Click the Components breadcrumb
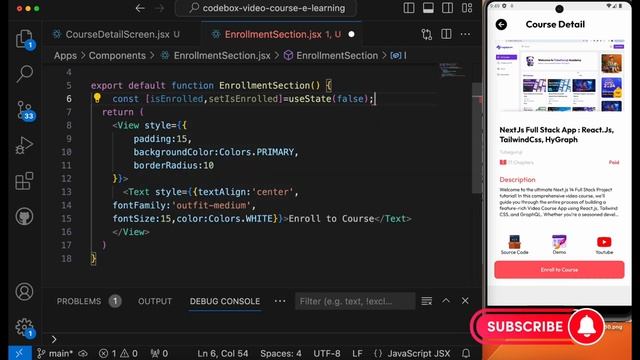Screen dimensions: 640x360 tap(117, 56)
